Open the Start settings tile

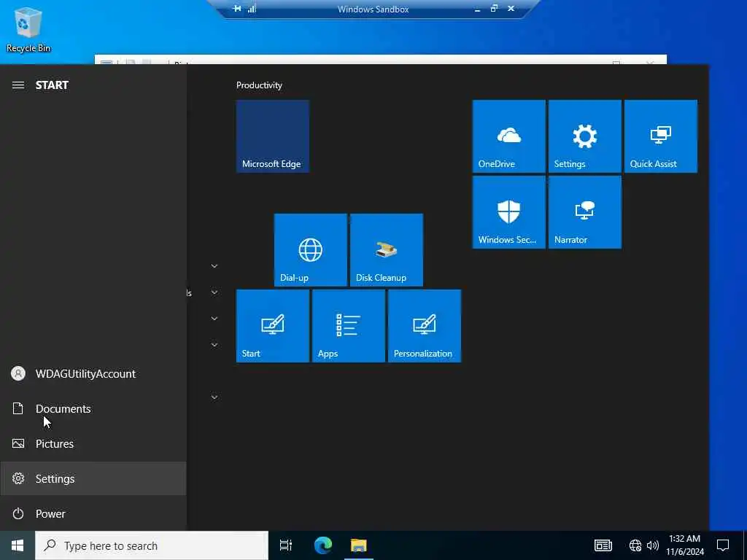[273, 326]
